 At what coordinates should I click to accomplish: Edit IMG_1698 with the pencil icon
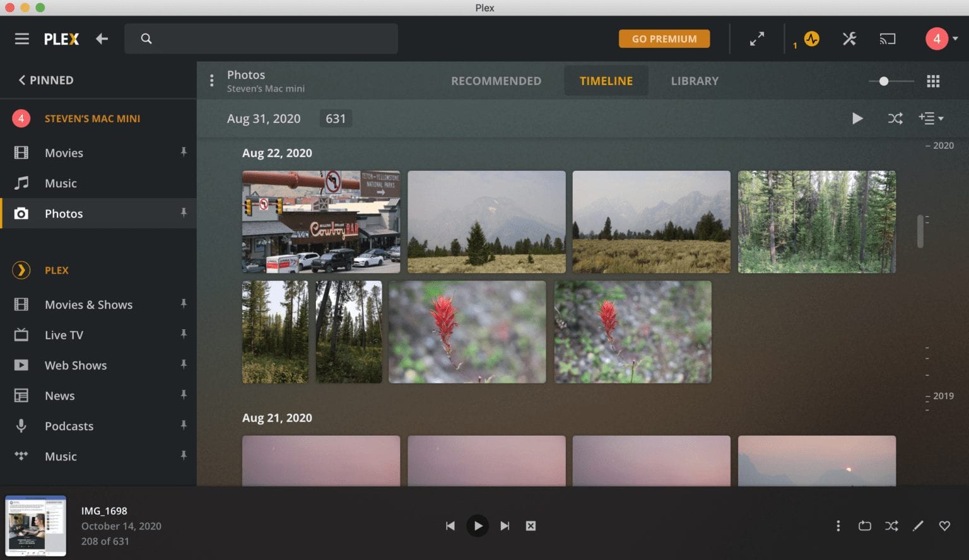(x=919, y=525)
